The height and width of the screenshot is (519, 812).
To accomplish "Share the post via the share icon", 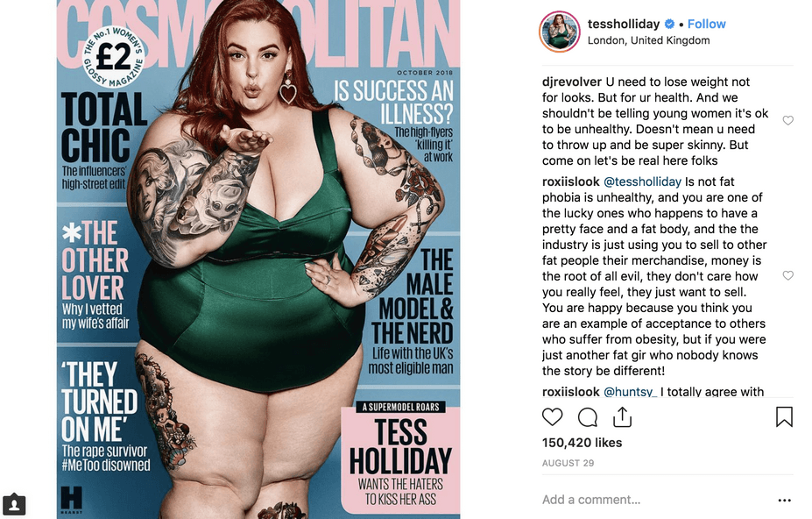I will click(622, 416).
